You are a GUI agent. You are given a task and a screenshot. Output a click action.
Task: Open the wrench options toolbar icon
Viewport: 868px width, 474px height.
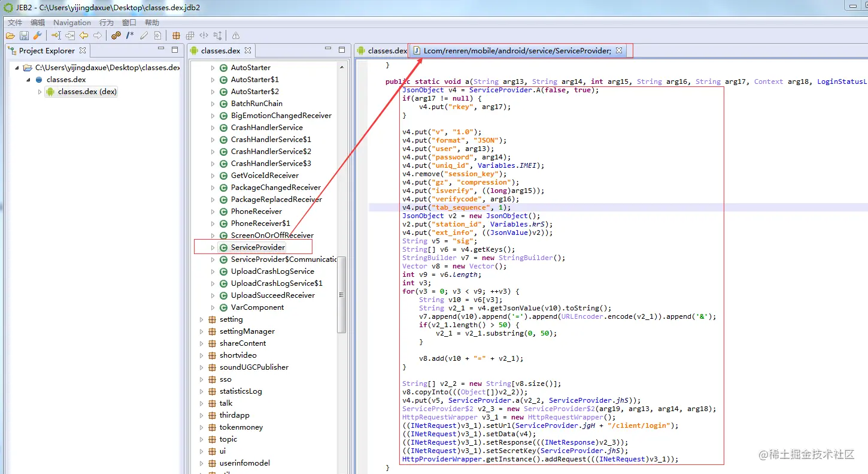pos(37,36)
